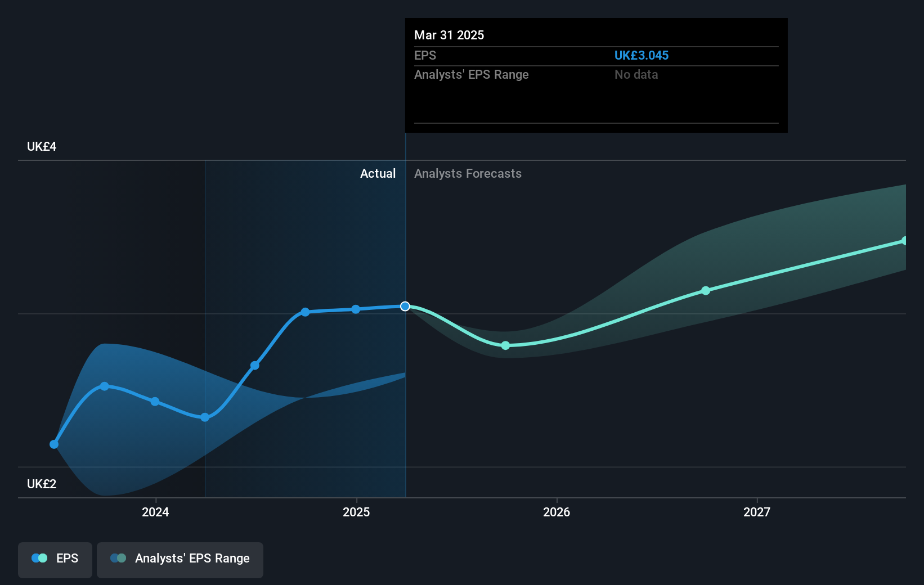Click the 'Actual' section label

pyautogui.click(x=378, y=173)
